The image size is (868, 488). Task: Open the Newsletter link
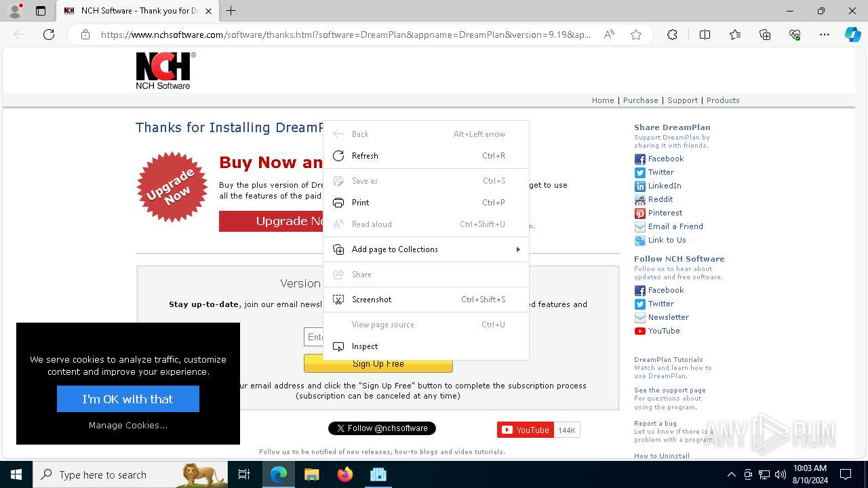(x=662, y=317)
